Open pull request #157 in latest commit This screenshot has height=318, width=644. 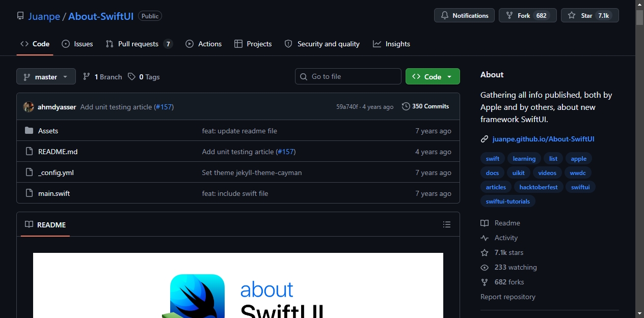click(164, 107)
